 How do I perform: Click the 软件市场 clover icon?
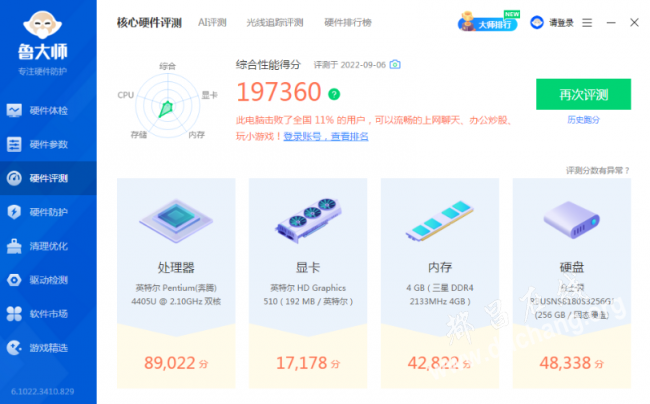[14, 314]
